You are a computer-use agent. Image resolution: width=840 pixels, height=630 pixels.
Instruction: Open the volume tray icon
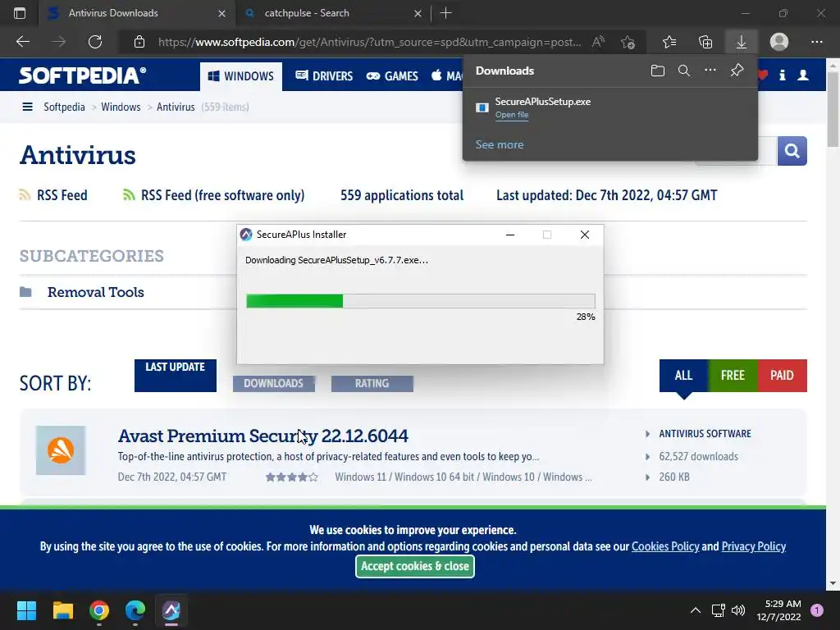coord(738,610)
